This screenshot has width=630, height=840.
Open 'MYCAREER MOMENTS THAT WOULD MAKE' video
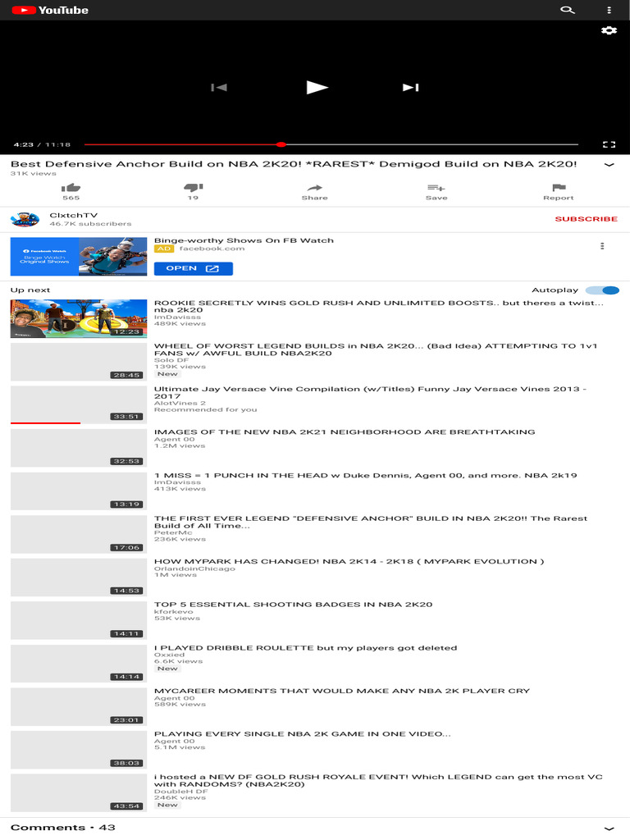(342, 691)
